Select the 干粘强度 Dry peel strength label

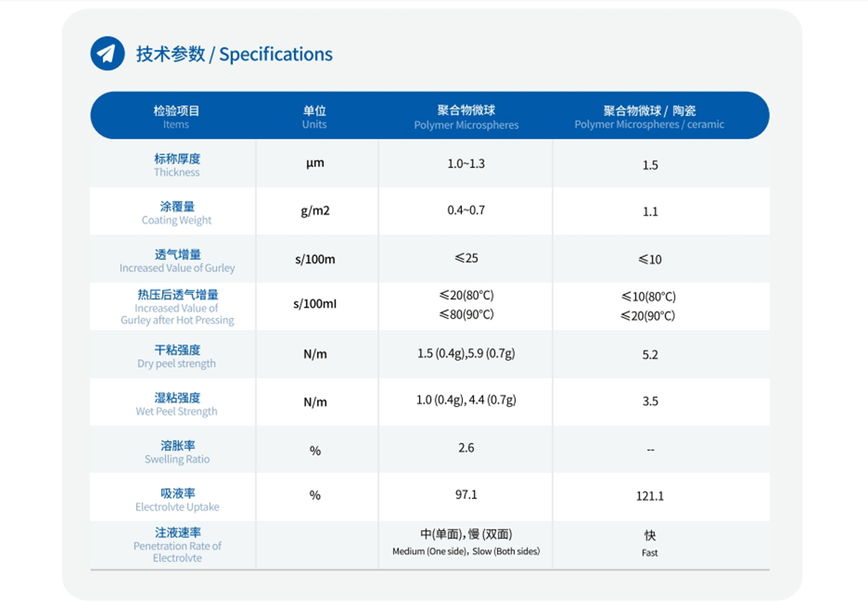click(x=177, y=356)
